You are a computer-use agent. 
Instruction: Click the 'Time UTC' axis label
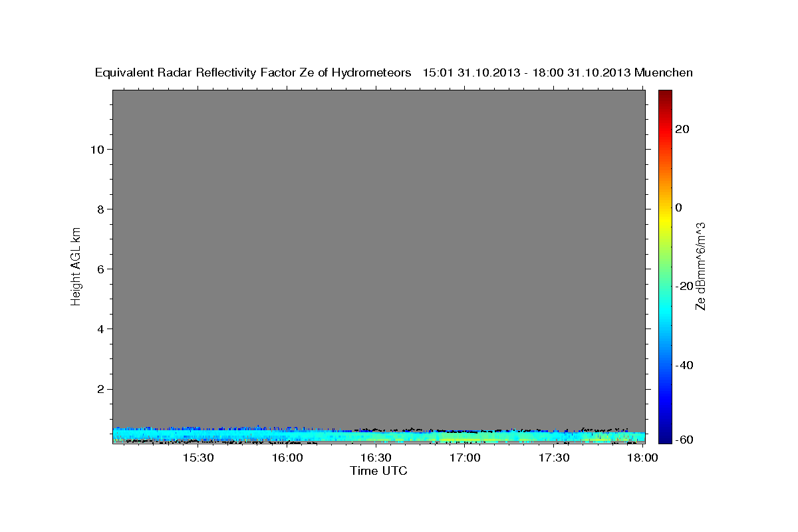click(378, 471)
